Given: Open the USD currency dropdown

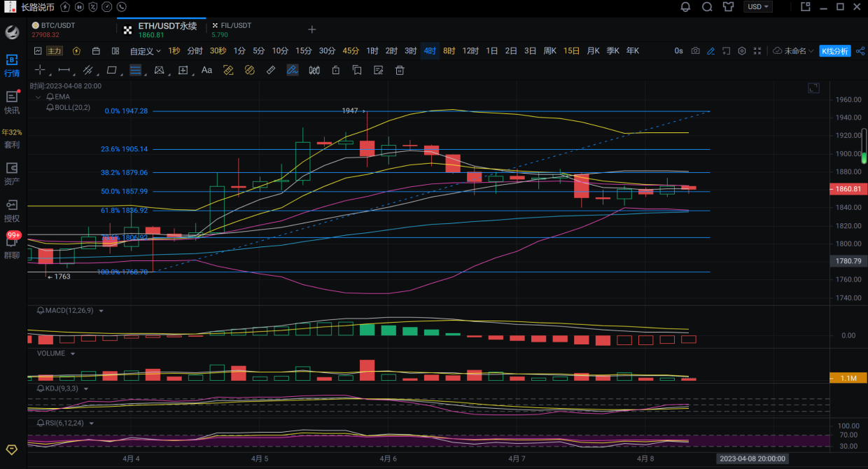Looking at the screenshot, I should (x=758, y=7).
